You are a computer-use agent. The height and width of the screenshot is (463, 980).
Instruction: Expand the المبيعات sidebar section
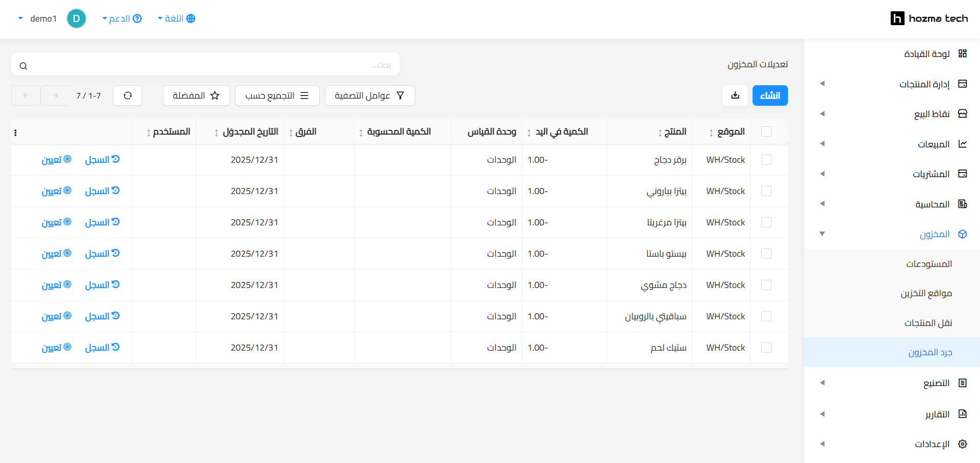click(933, 144)
